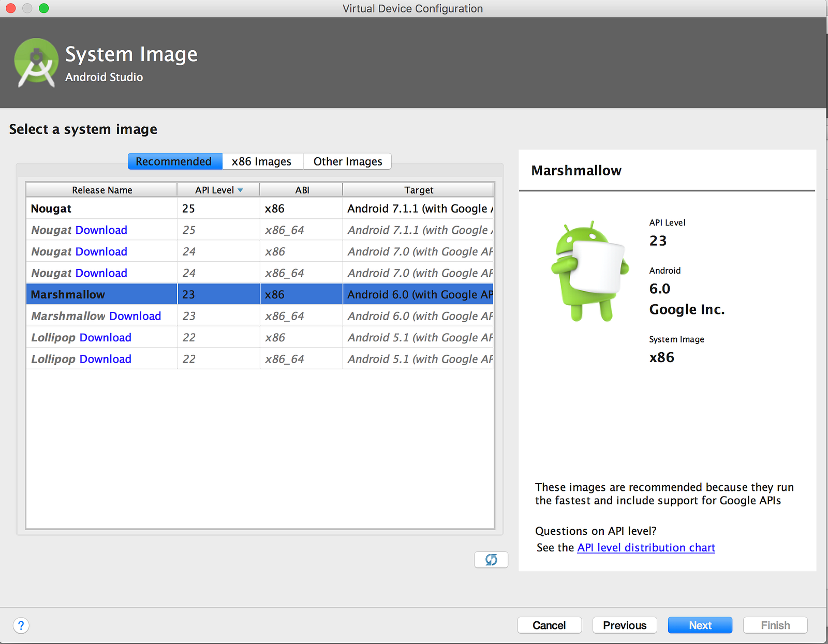Image resolution: width=828 pixels, height=644 pixels.
Task: Open the API level distribution chart link
Action: coord(646,547)
